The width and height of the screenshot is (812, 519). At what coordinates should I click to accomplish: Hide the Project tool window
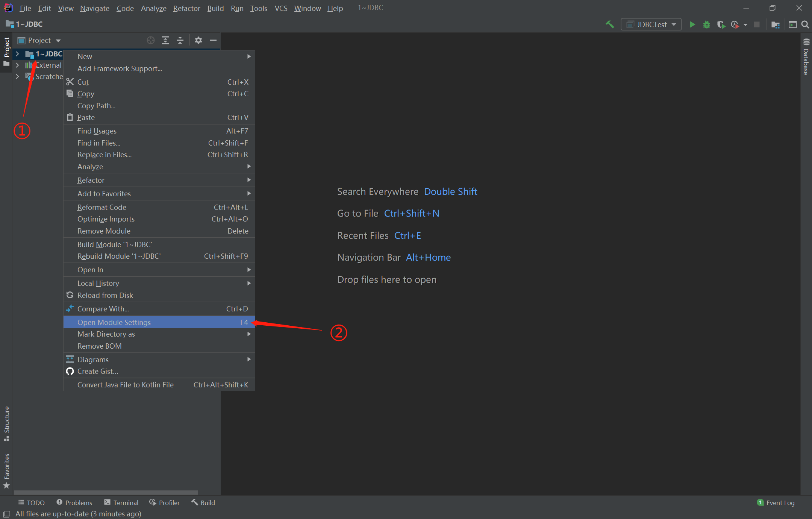(213, 40)
